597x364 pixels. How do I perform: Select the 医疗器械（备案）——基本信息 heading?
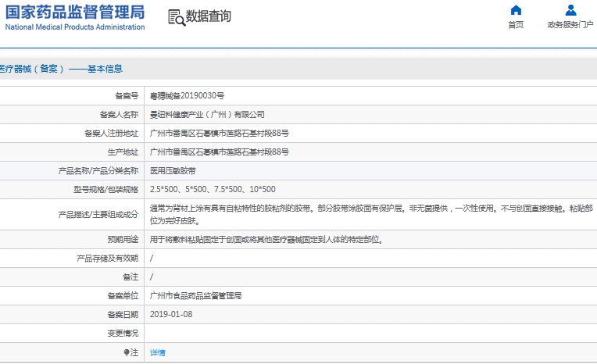tap(61, 69)
